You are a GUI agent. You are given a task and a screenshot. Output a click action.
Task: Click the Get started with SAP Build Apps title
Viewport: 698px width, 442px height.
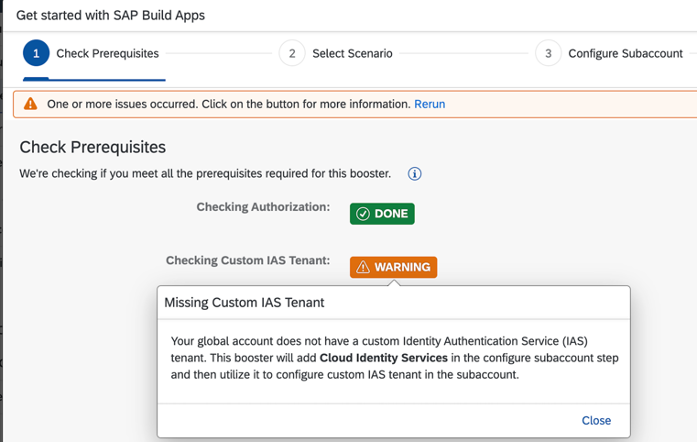[x=113, y=17]
